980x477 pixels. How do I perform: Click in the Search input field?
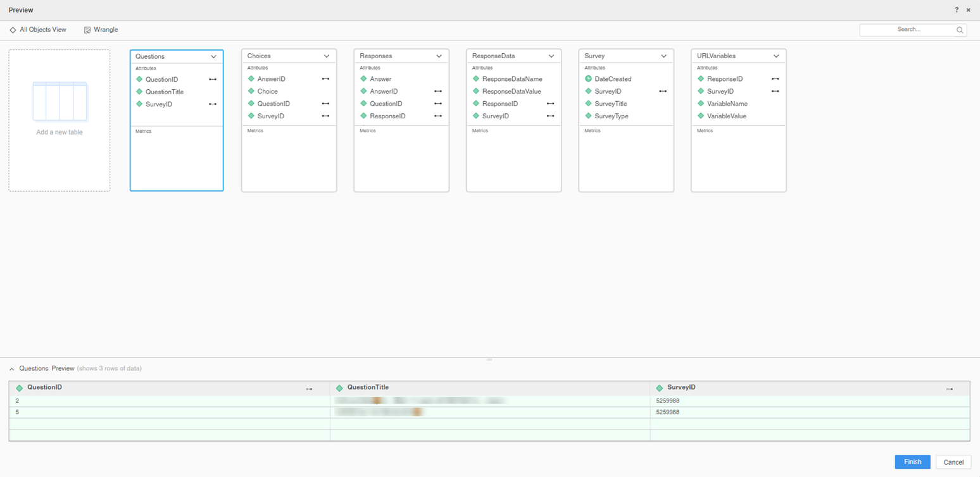(x=908, y=30)
